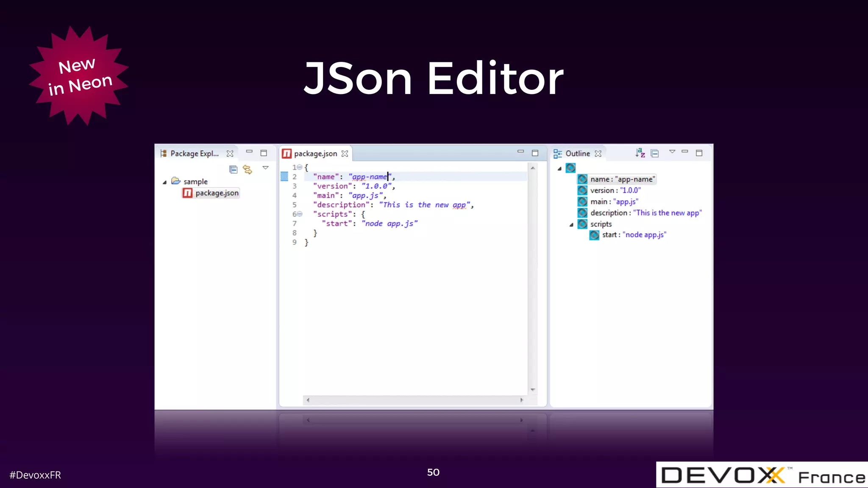Collapse All in Outline toolbar
The image size is (868, 488).
coord(655,153)
